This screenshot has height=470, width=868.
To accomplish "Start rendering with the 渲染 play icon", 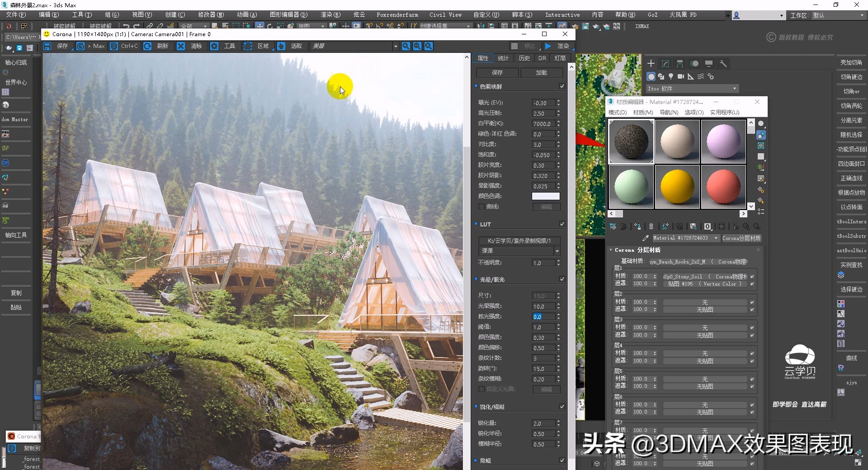I will [548, 46].
